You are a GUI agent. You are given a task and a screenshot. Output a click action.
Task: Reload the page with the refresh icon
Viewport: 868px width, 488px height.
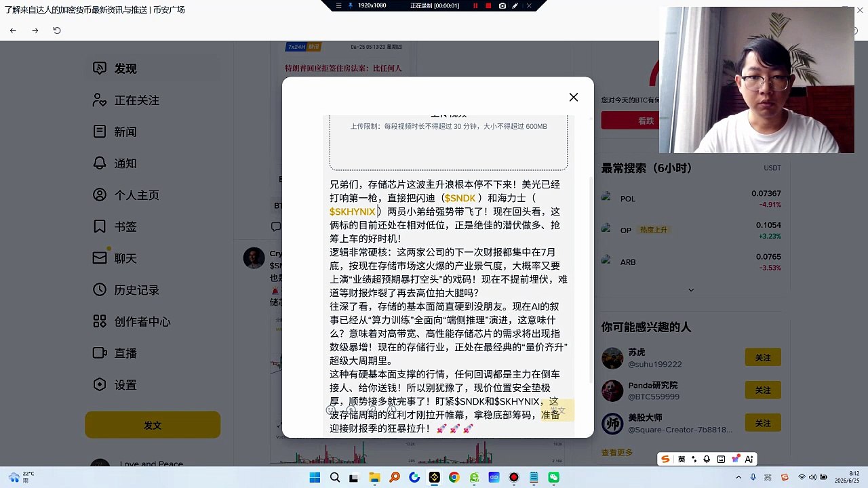point(57,30)
